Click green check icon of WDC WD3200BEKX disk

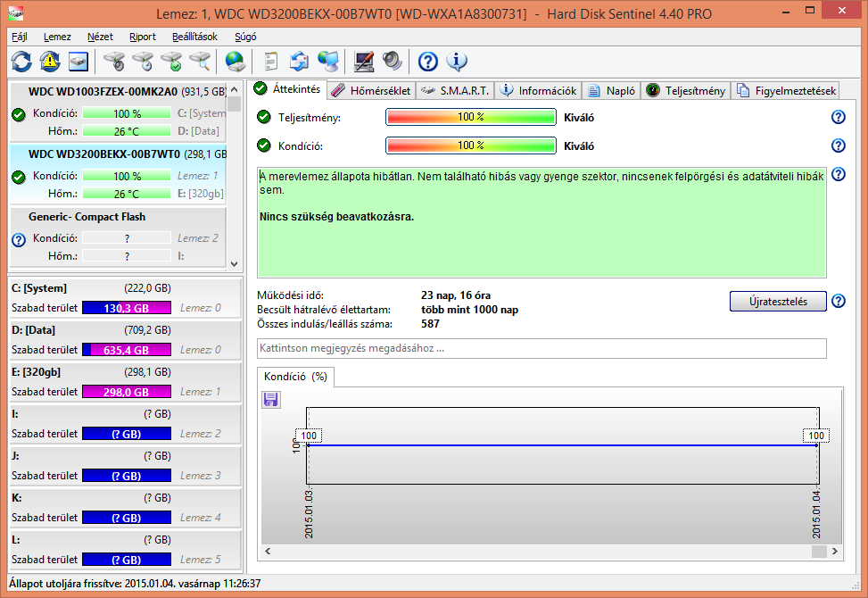click(x=19, y=178)
